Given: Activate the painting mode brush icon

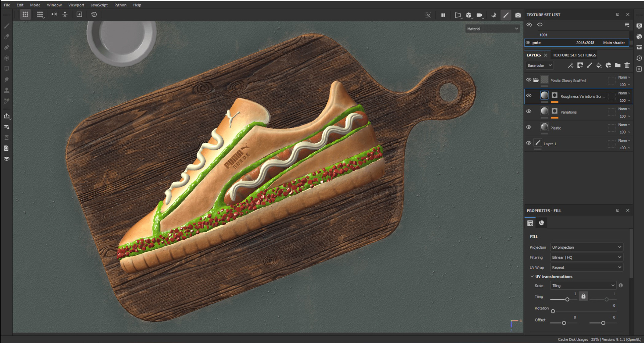Looking at the screenshot, I should pyautogui.click(x=506, y=15).
